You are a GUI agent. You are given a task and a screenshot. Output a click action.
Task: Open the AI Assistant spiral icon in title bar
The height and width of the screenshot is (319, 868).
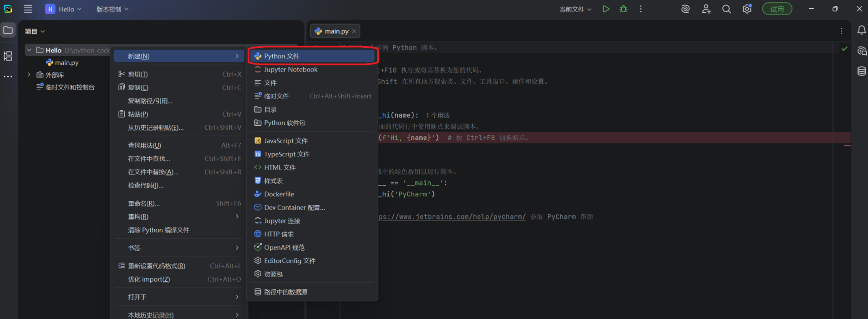point(685,9)
